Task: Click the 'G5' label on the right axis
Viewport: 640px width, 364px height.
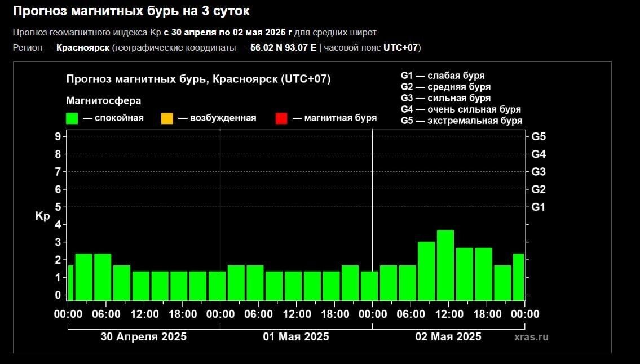Action: [539, 137]
